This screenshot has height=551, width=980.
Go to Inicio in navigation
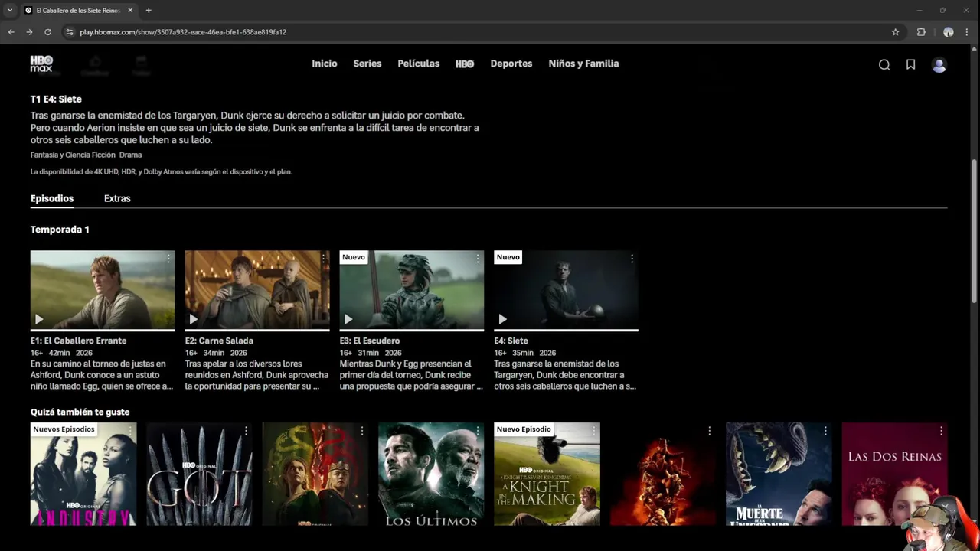click(325, 64)
